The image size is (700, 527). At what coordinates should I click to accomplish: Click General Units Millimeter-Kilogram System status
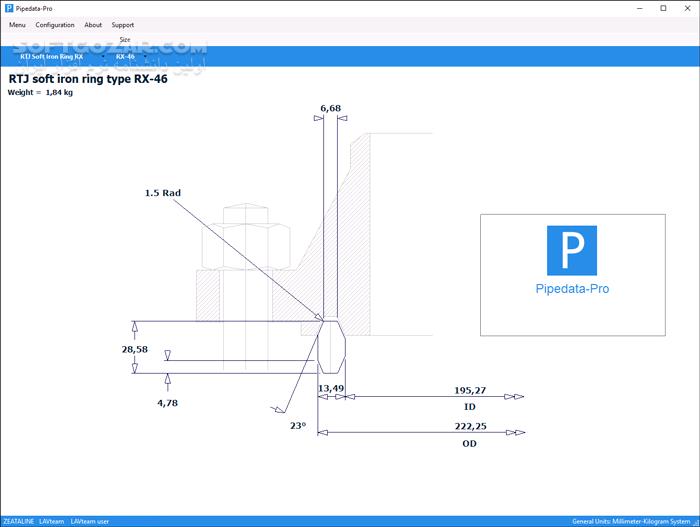click(x=631, y=521)
